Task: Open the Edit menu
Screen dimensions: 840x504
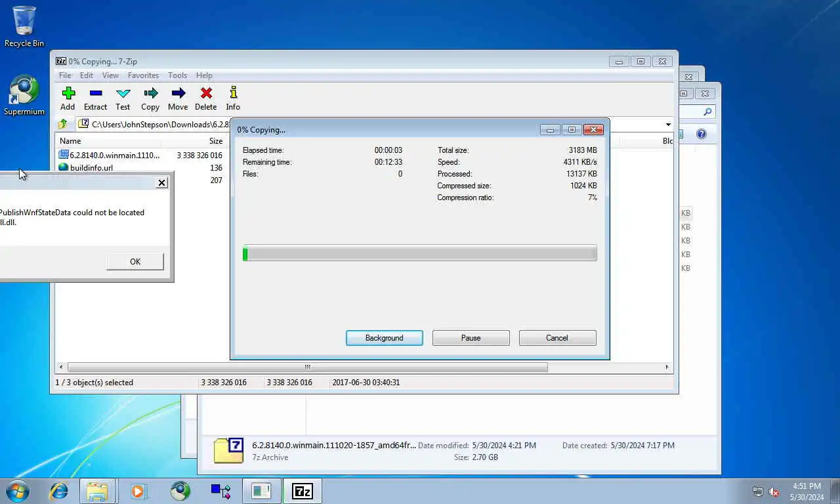Action: [x=87, y=75]
